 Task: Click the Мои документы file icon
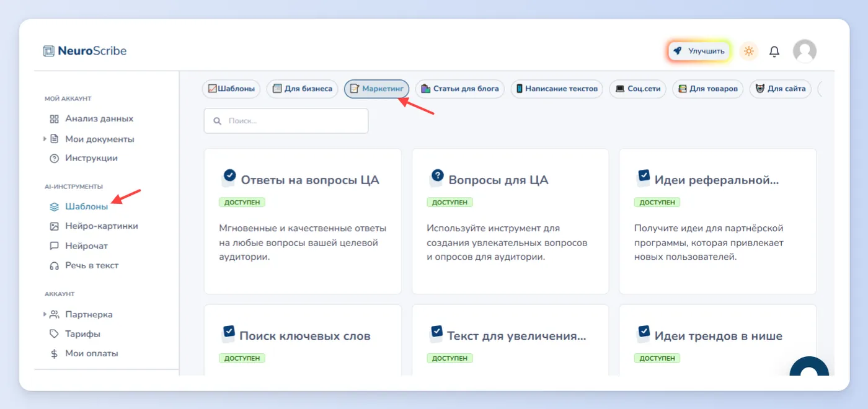coord(54,139)
